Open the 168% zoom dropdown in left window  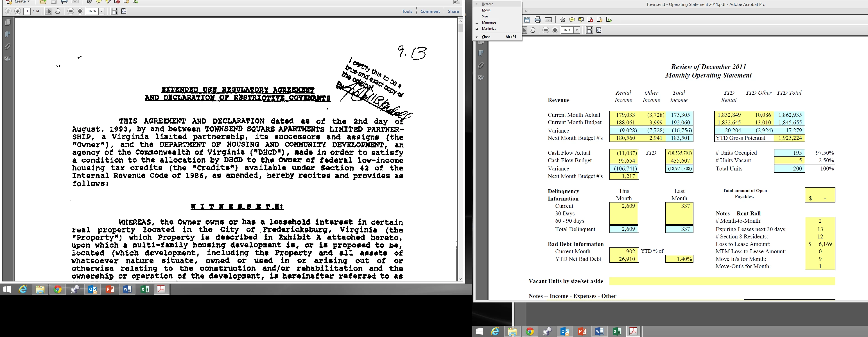101,11
